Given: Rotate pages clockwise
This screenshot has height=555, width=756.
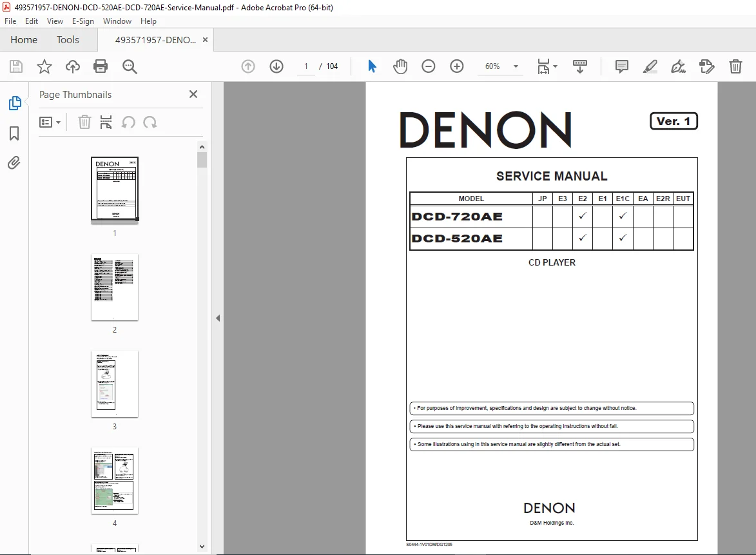Looking at the screenshot, I should click(150, 122).
